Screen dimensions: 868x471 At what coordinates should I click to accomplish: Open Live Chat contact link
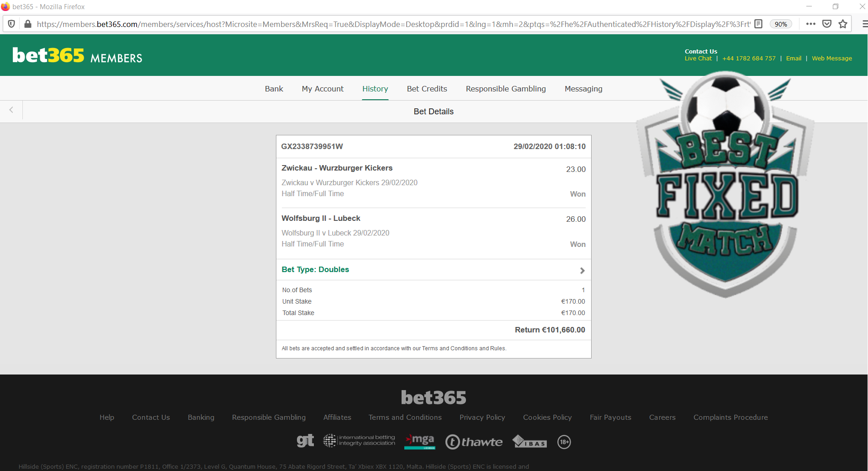(x=698, y=59)
